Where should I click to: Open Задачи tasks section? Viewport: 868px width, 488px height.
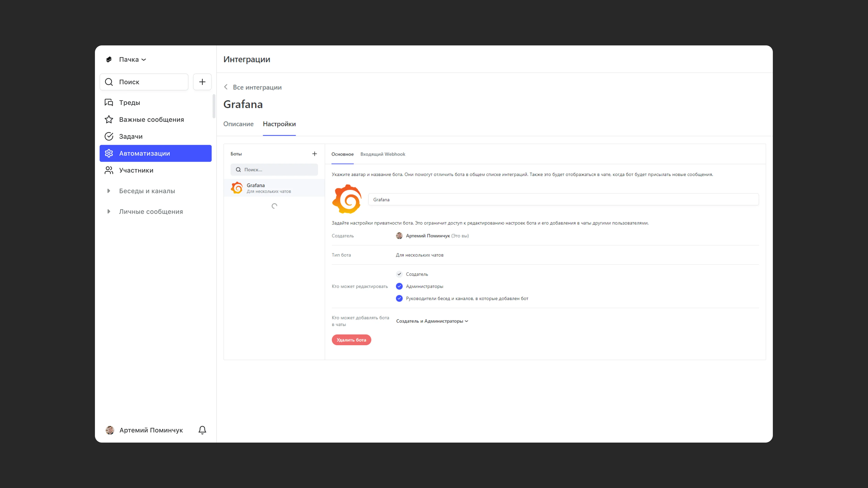[131, 136]
